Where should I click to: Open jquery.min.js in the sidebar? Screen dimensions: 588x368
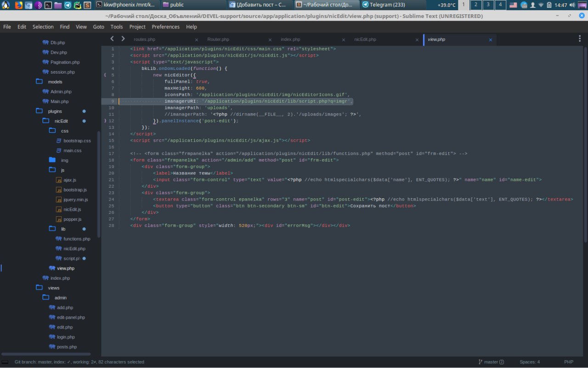[x=76, y=200]
